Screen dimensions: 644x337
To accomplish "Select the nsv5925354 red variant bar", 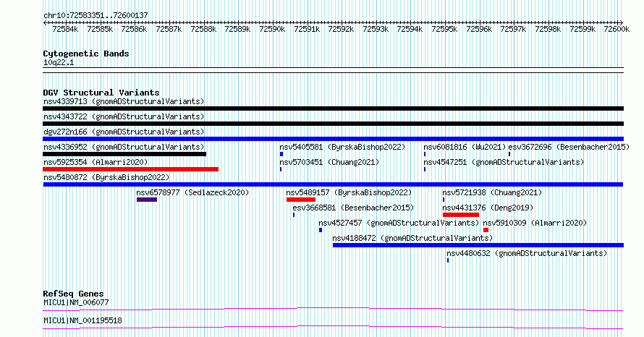I will point(130,169).
